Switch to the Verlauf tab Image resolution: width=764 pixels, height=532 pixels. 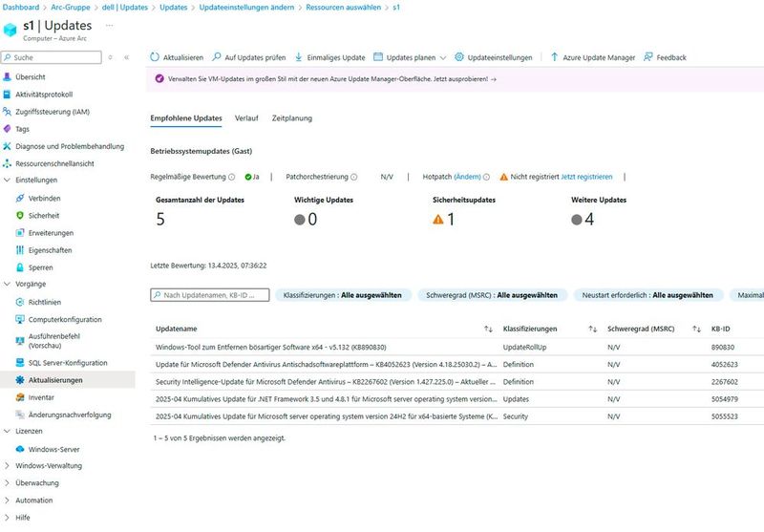pos(246,117)
